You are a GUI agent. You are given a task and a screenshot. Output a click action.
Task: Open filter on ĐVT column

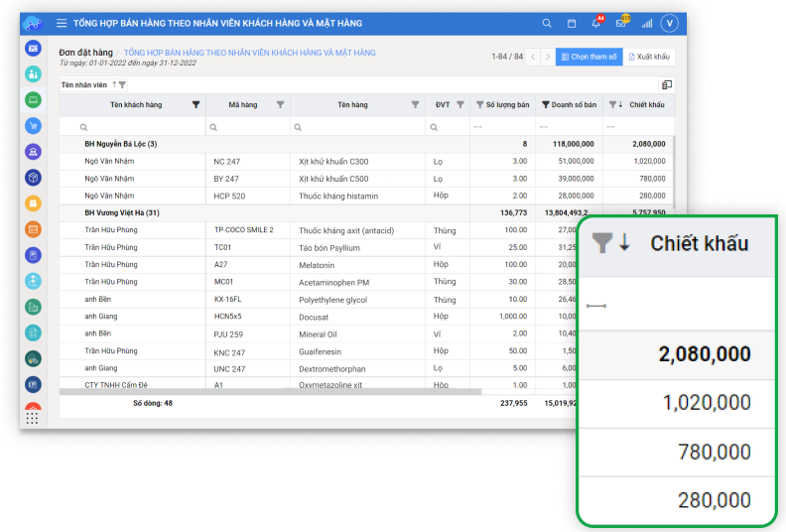click(x=461, y=104)
